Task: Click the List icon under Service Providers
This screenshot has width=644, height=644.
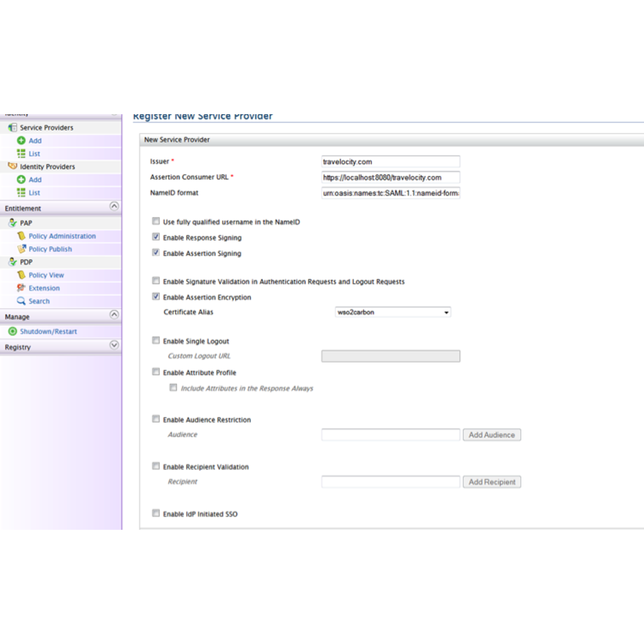Action: [21, 153]
